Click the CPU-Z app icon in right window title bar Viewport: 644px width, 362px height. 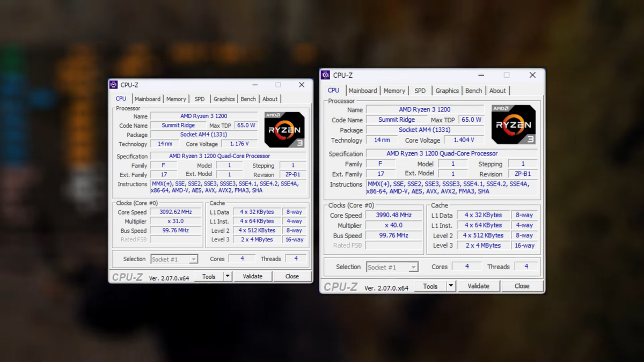tap(325, 75)
